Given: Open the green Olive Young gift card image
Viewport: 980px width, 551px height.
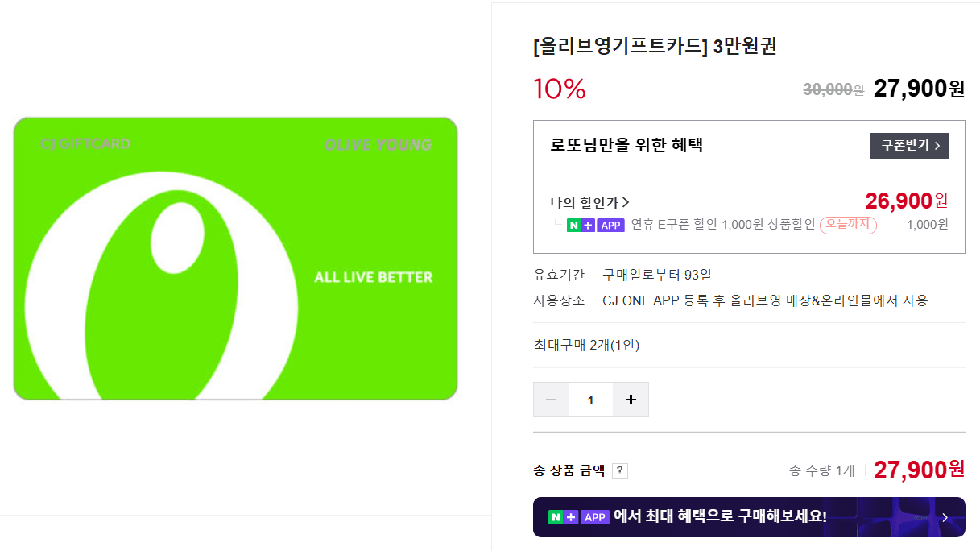Looking at the screenshot, I should pyautogui.click(x=235, y=258).
